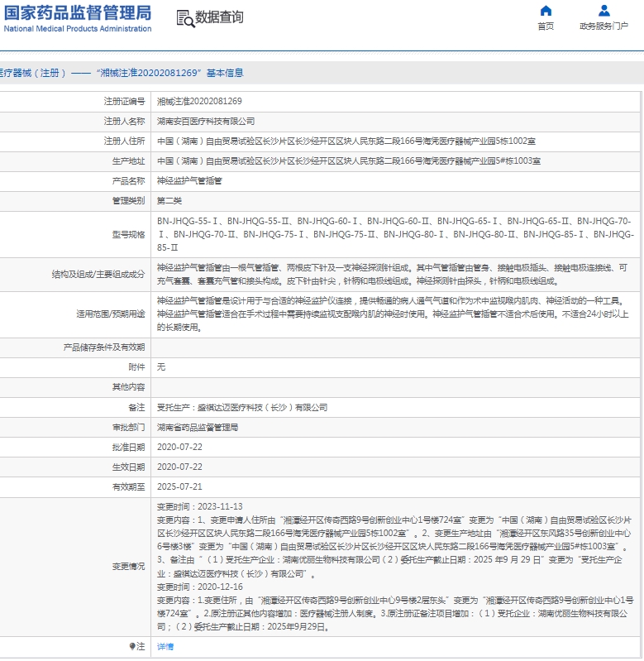Click the home (首页) house icon
The image size is (644, 661).
pos(546,11)
